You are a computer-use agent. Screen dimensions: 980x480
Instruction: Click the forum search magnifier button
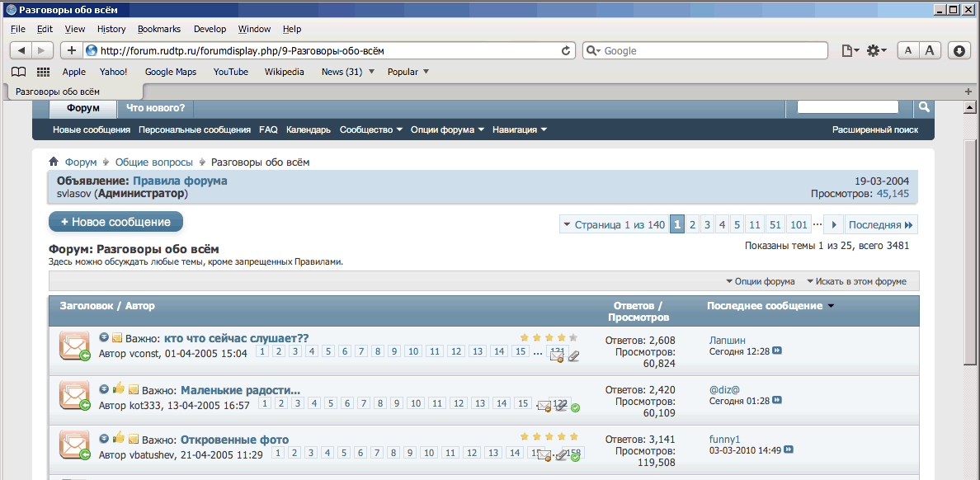click(x=924, y=107)
